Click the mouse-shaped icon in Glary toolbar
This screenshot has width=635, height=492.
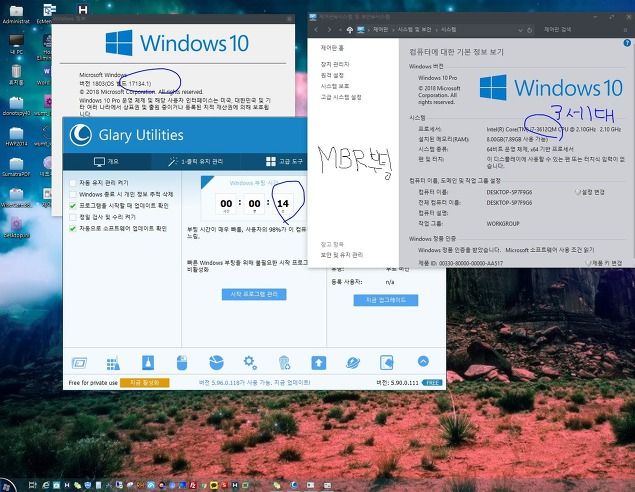pos(182,362)
